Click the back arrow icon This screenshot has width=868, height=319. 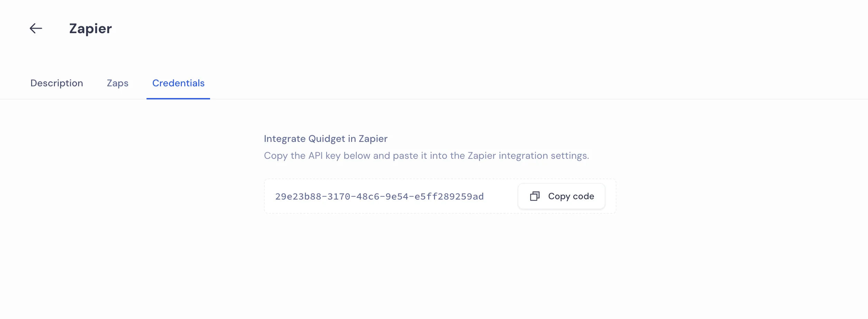point(36,28)
